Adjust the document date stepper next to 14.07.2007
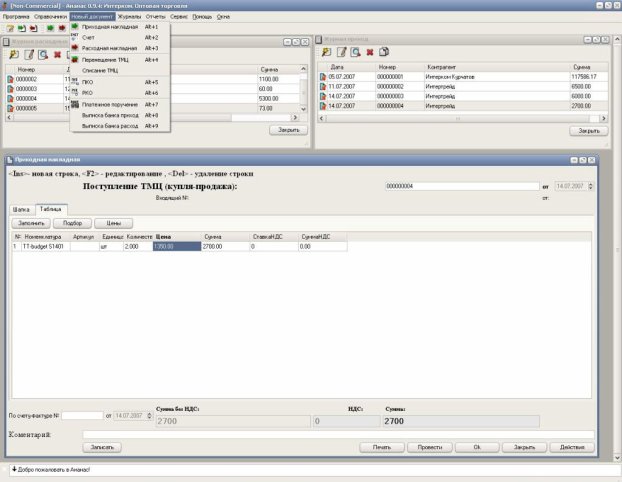The width and height of the screenshot is (622, 482). (591, 186)
